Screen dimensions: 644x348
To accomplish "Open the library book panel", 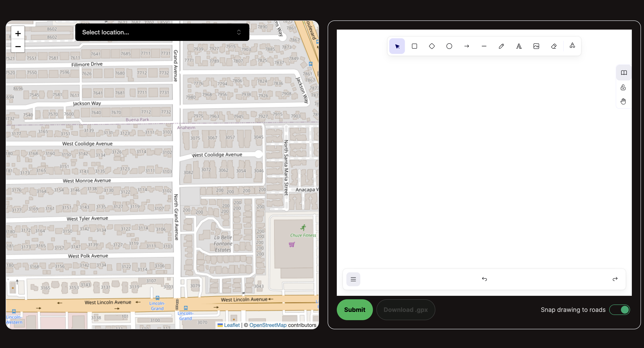I will point(624,73).
